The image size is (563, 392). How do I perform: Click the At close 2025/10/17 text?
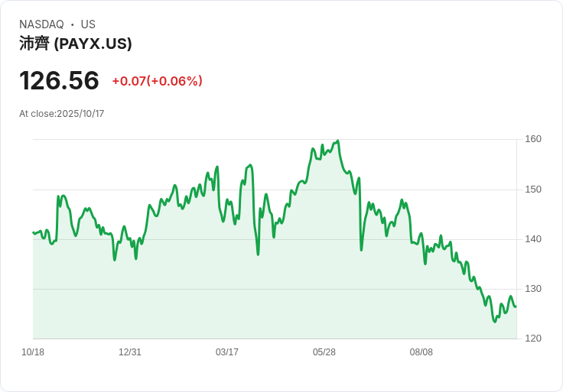(x=62, y=114)
